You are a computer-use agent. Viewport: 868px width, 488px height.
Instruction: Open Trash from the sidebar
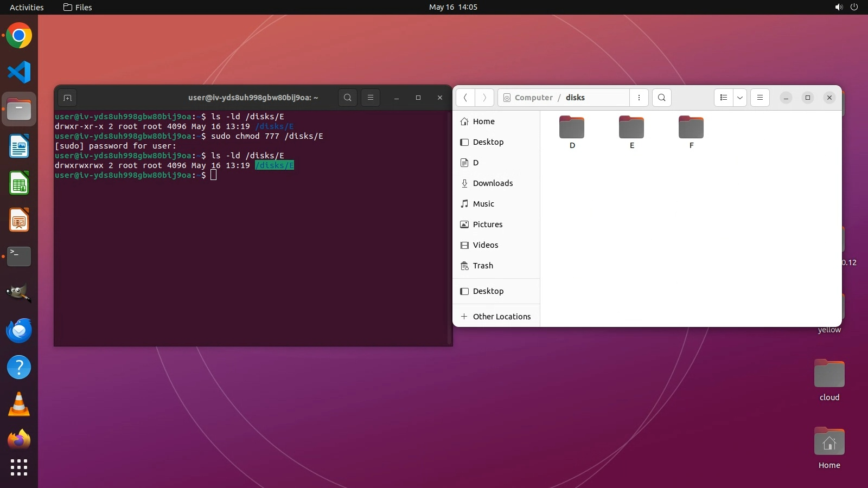pos(483,266)
